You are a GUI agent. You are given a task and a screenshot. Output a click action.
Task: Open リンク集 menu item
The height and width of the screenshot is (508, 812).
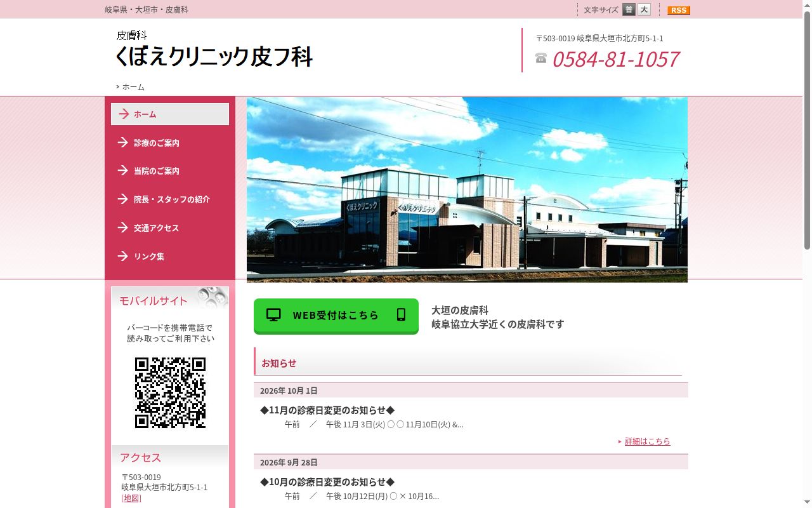click(x=170, y=257)
